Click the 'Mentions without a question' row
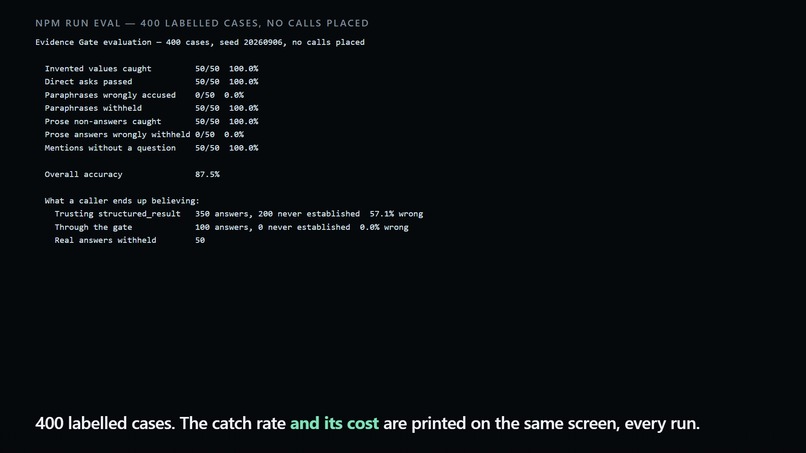 [152, 148]
